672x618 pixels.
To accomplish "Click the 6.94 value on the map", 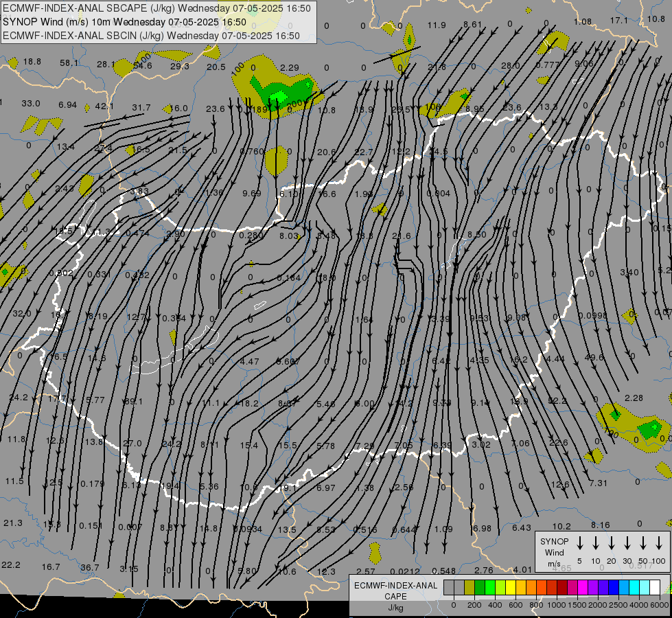I will pos(68,104).
